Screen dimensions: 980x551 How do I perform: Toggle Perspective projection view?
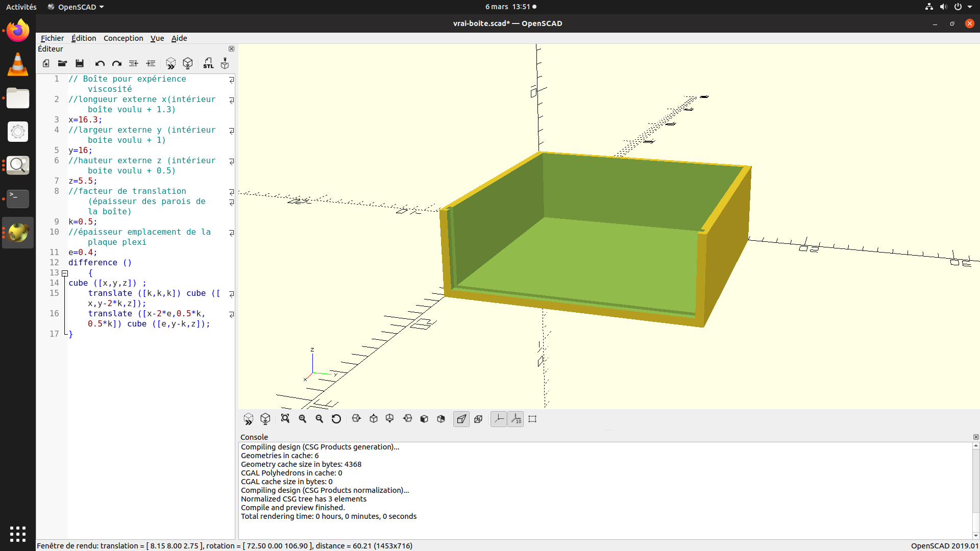[461, 419]
